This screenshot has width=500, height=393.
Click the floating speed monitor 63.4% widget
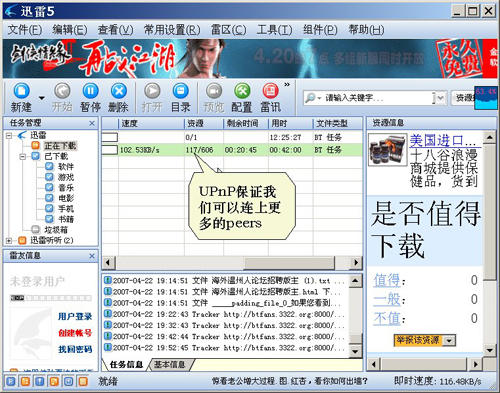point(486,98)
